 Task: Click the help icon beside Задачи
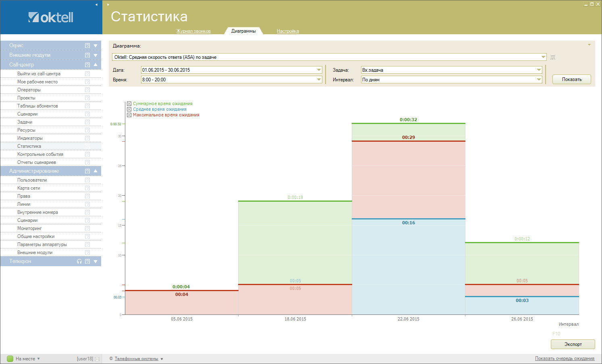87,122
